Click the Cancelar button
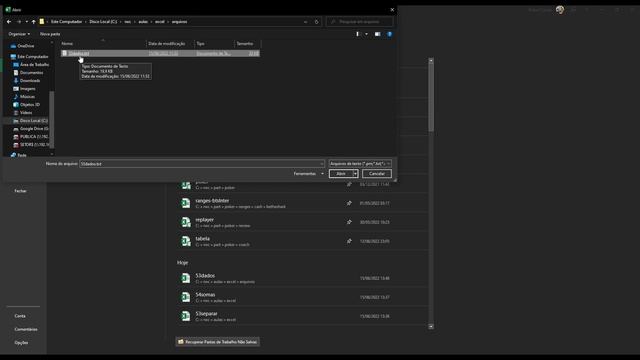Viewport: 640px width, 360px height. point(377,174)
